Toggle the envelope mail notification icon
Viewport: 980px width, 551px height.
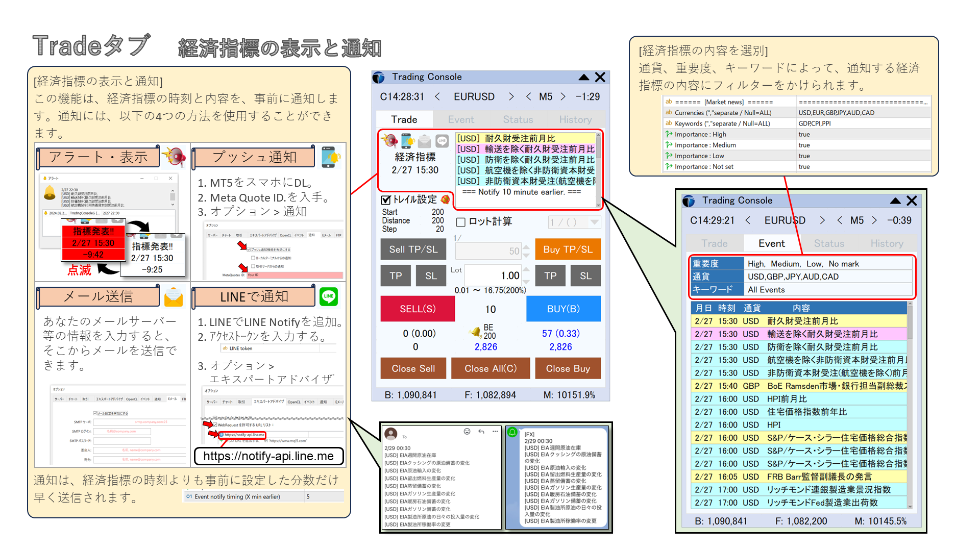pyautogui.click(x=425, y=141)
